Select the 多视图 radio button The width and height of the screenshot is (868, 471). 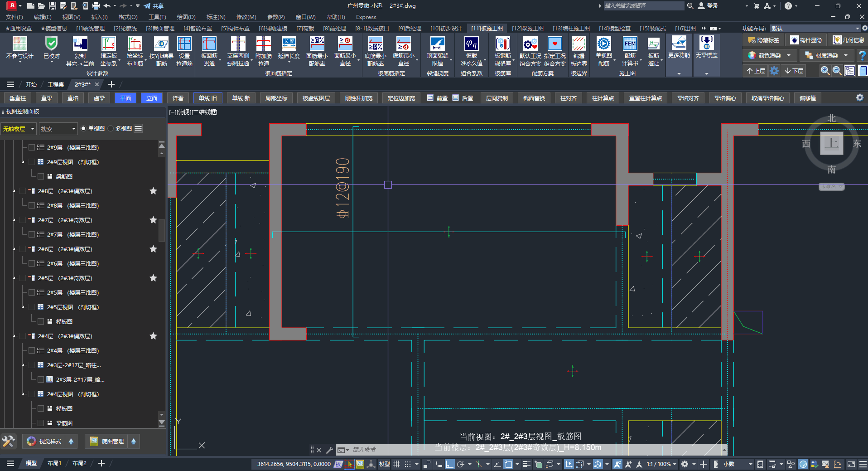click(111, 129)
